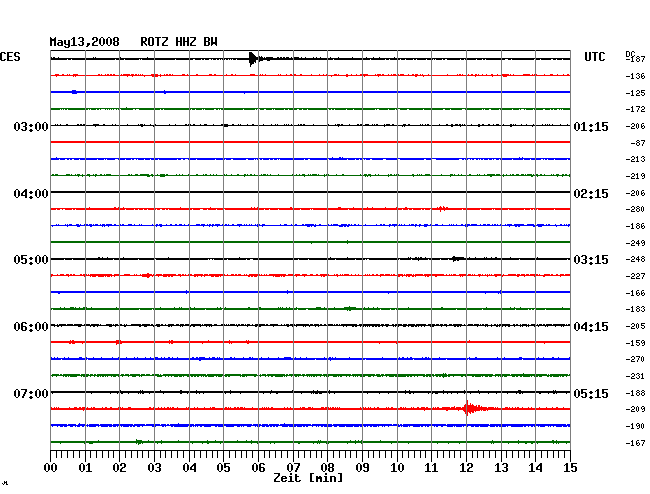Click DC offset value -166
The height and width of the screenshot is (494, 650).
(635, 293)
